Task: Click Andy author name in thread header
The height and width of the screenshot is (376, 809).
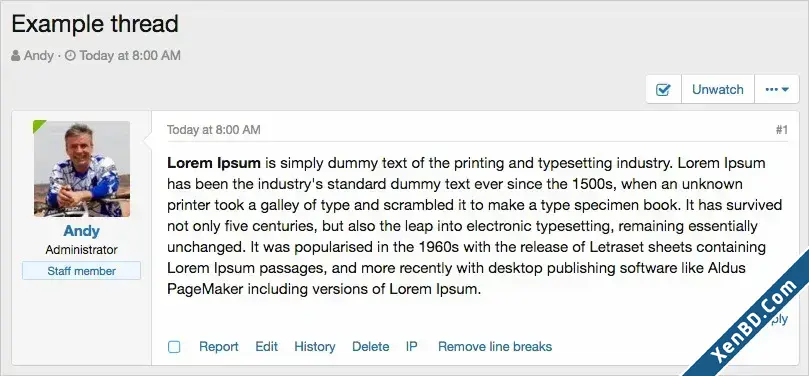Action: pyautogui.click(x=39, y=56)
